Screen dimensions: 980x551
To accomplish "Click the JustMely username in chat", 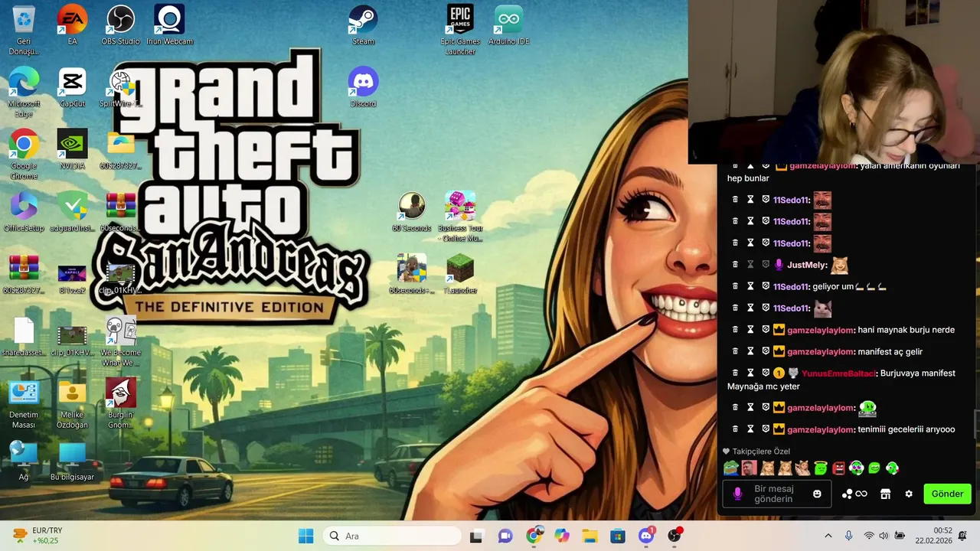I will point(805,265).
